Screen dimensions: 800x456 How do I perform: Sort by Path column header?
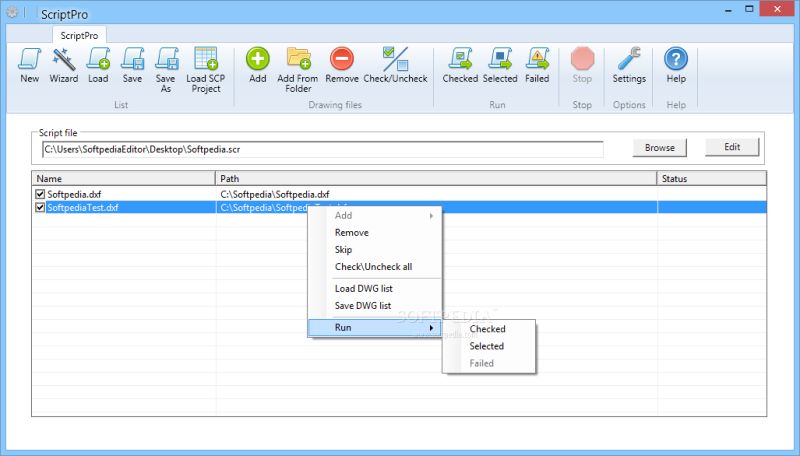click(436, 179)
